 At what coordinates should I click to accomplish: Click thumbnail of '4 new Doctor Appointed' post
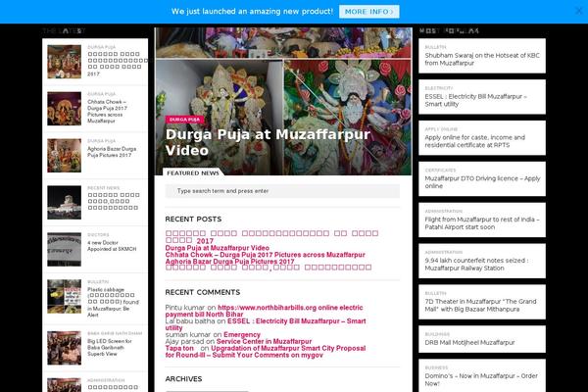(64, 250)
